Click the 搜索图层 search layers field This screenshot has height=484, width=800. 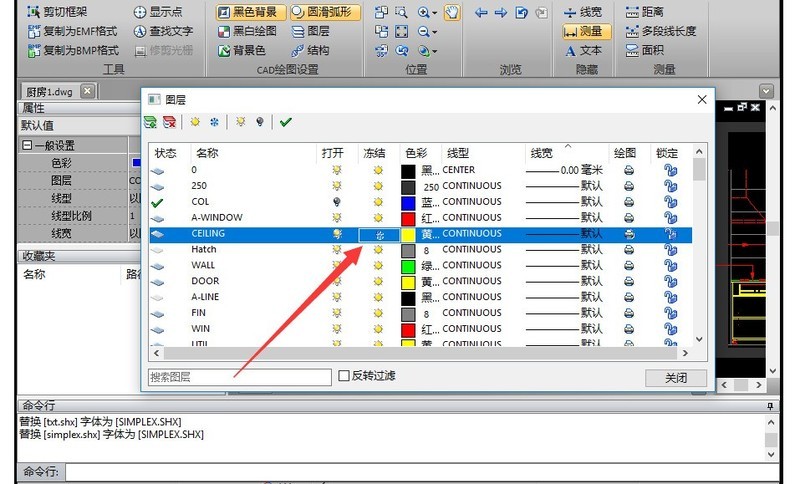(x=240, y=377)
